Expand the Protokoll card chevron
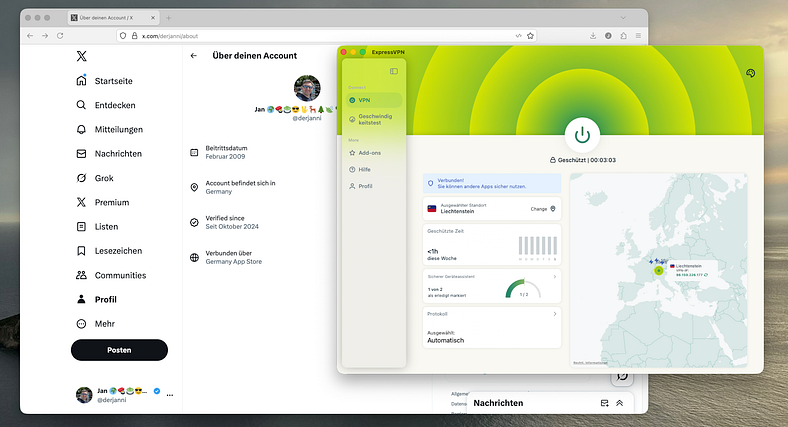This screenshot has height=427, width=788. coord(555,314)
